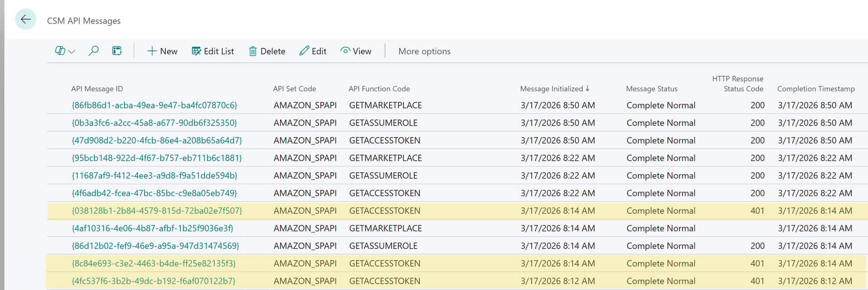Select GETASSUMEROLE cell in 86d12b02 row
This screenshot has width=868, height=290.
tap(383, 246)
